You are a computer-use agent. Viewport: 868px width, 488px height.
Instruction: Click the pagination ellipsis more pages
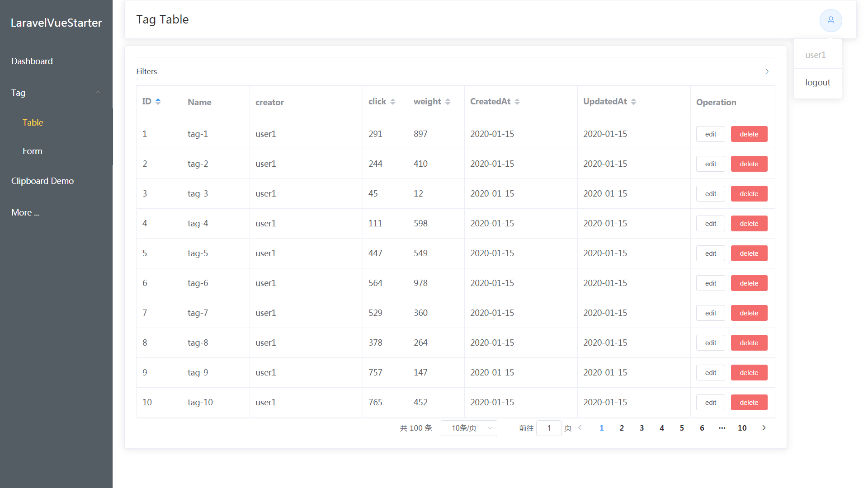pyautogui.click(x=722, y=428)
